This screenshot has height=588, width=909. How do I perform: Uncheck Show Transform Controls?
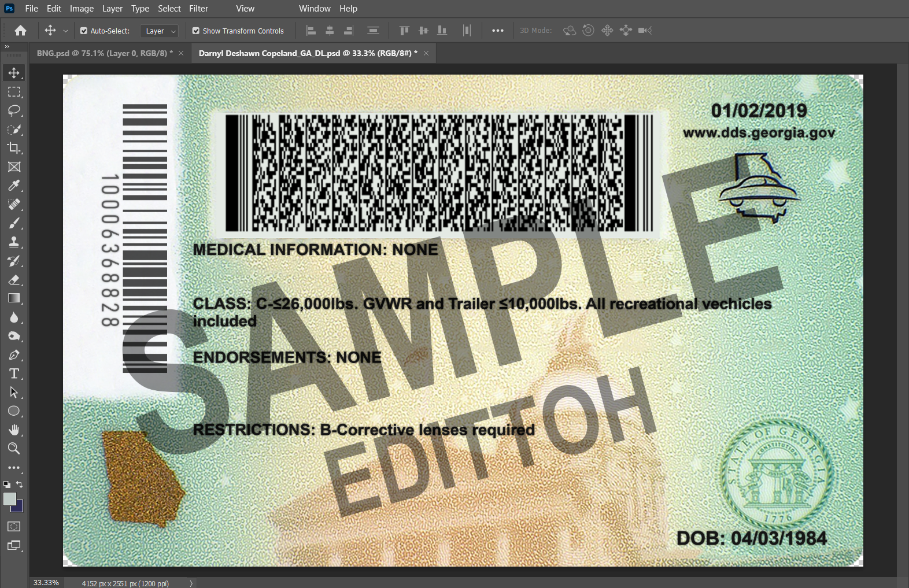click(x=196, y=31)
